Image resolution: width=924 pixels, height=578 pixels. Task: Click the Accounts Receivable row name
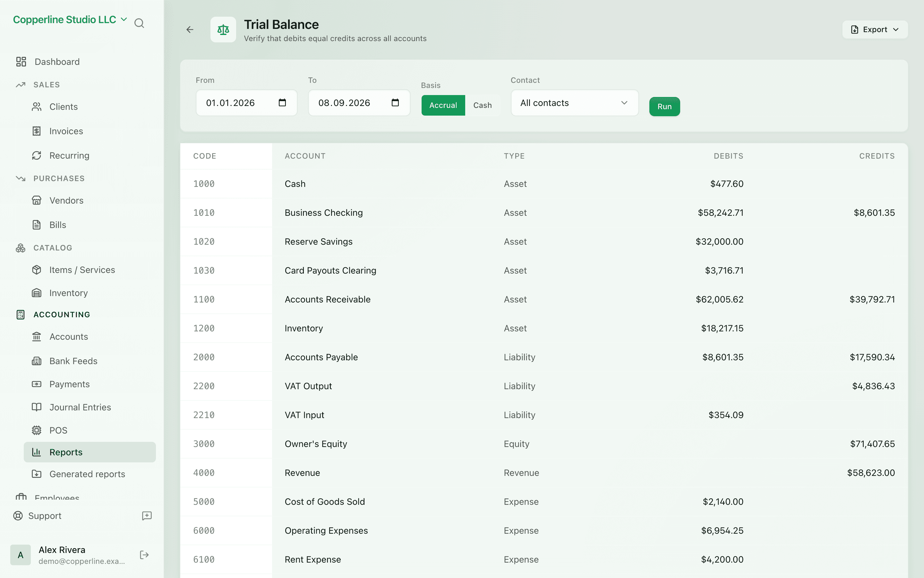click(328, 299)
